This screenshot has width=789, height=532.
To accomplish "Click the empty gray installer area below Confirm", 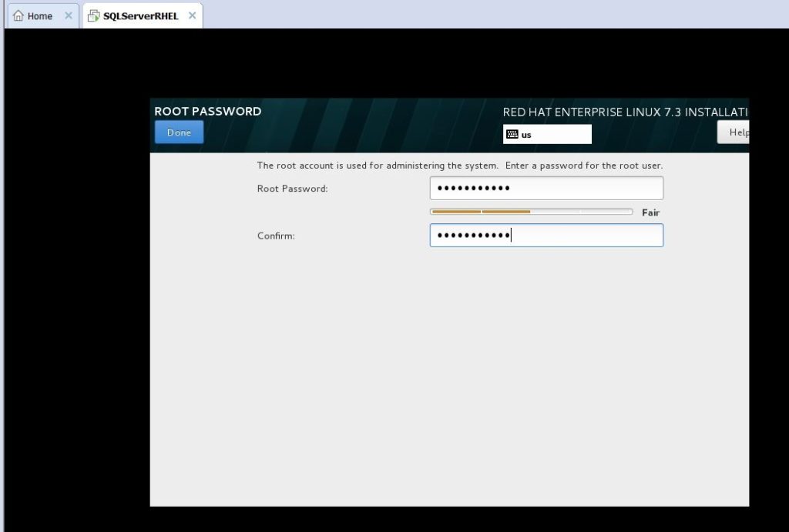I will pyautogui.click(x=448, y=377).
